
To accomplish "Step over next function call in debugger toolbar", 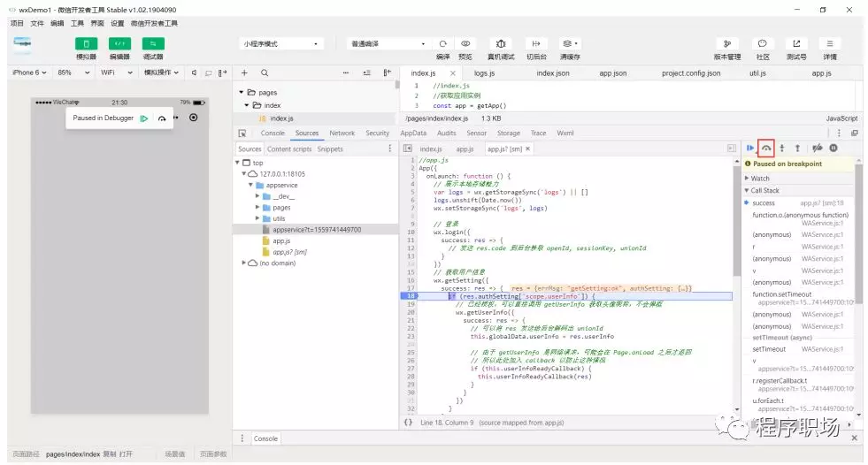I will coord(766,148).
